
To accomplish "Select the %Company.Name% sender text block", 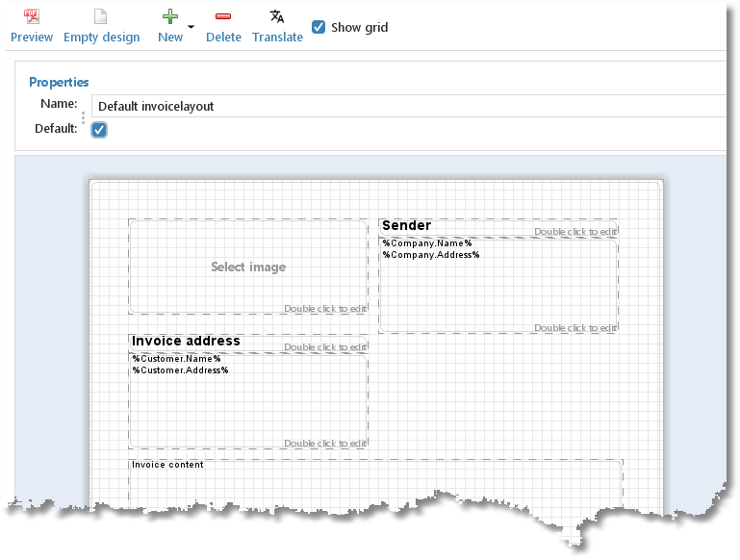I will click(498, 286).
